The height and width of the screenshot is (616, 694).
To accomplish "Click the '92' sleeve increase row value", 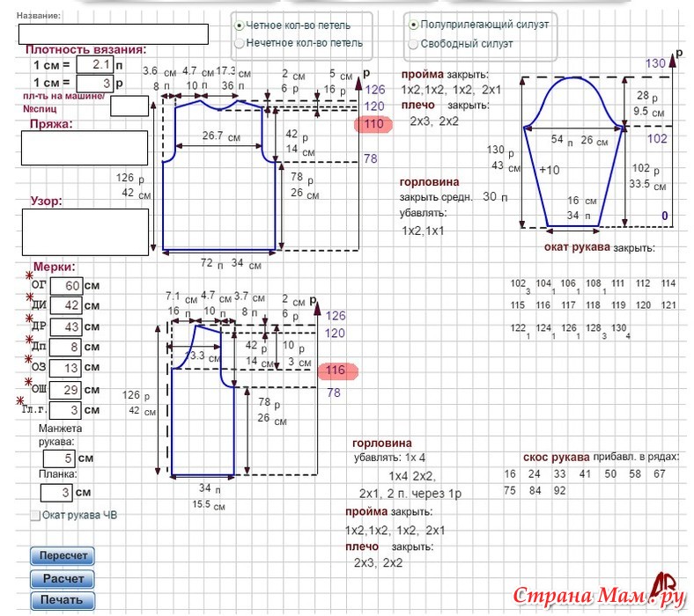I will tap(559, 491).
